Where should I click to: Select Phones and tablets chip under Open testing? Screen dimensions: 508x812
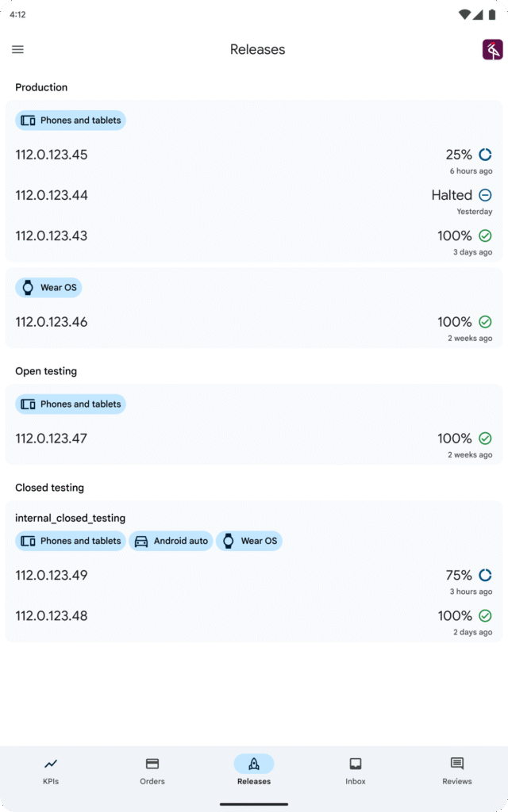click(71, 404)
